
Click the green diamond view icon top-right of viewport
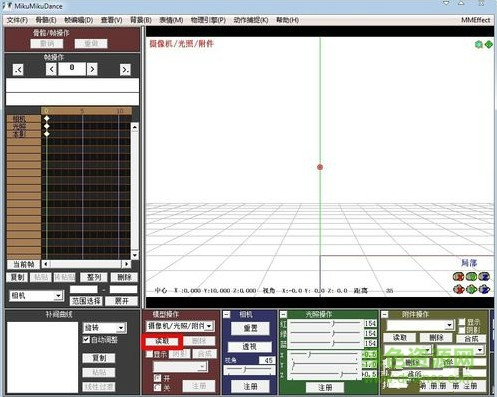pyautogui.click(x=489, y=44)
